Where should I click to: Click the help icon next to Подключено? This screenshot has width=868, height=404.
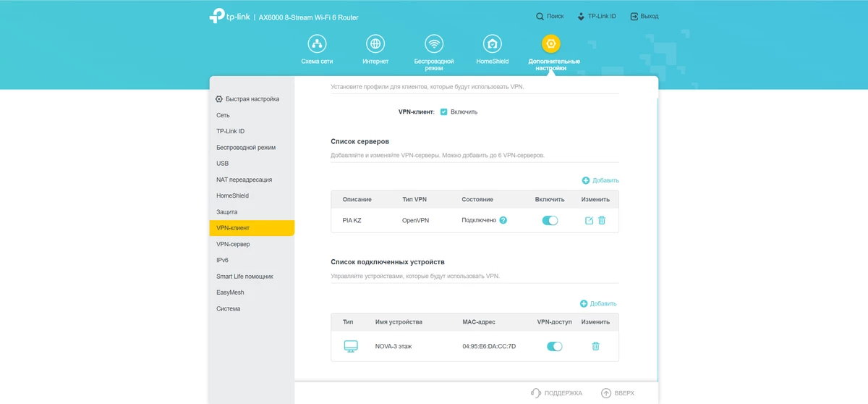[503, 220]
